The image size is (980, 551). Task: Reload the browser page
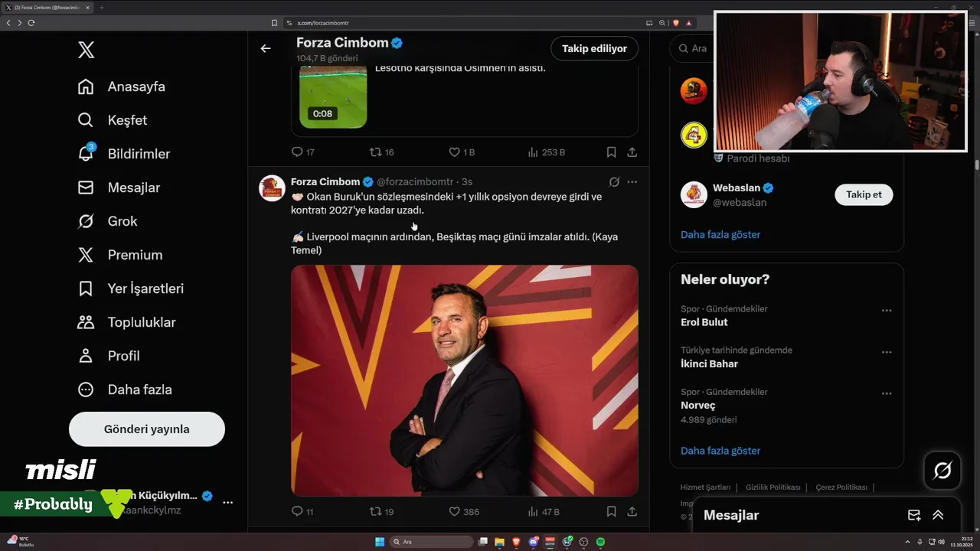[31, 23]
